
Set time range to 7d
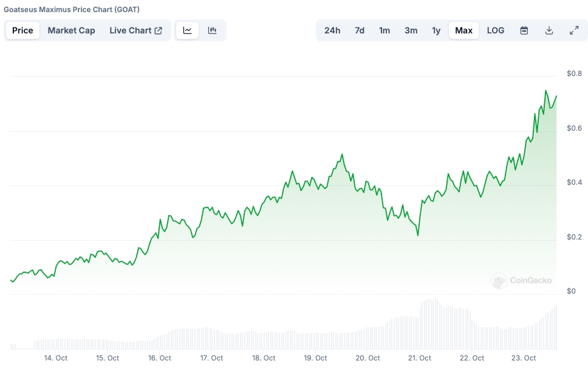coord(360,30)
